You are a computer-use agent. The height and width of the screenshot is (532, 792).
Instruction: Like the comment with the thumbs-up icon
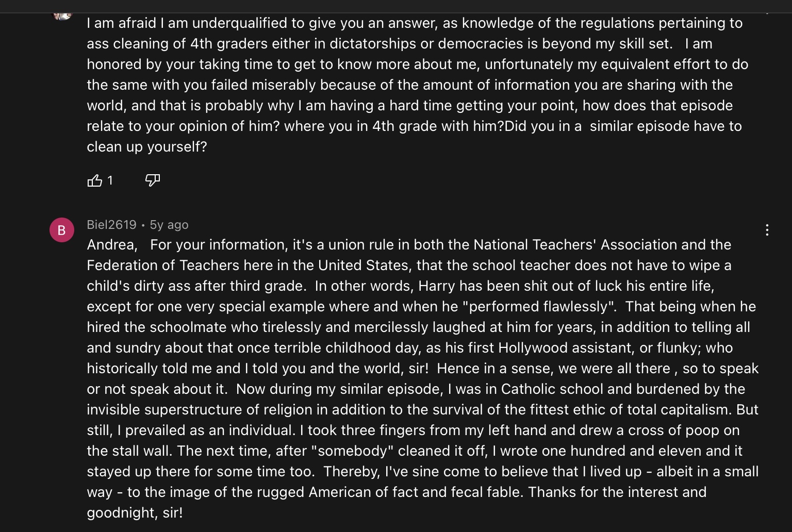pyautogui.click(x=95, y=180)
